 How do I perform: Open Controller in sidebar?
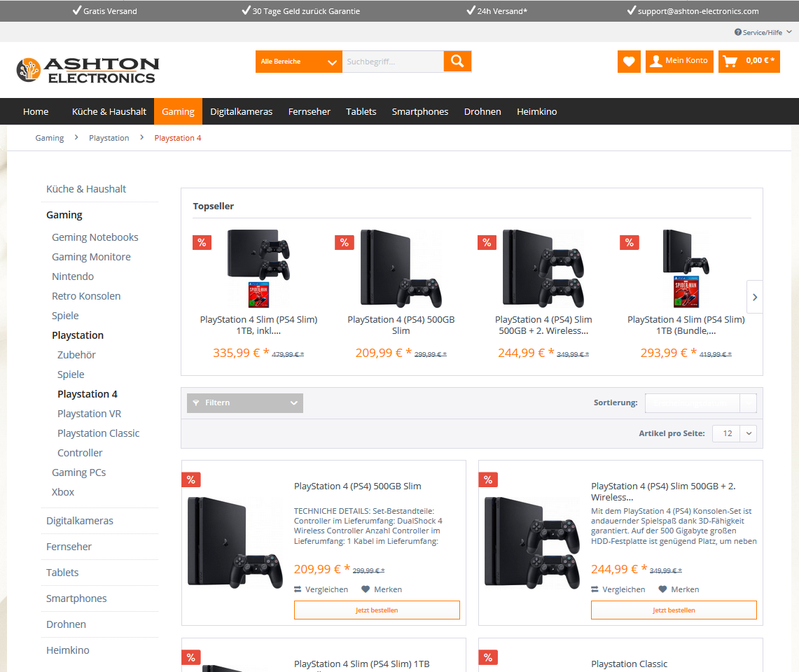[x=80, y=453]
